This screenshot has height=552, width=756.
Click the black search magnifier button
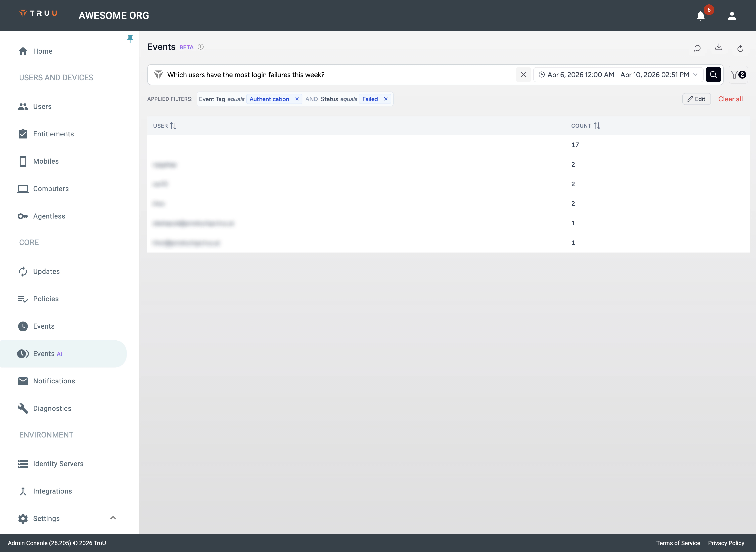click(x=713, y=75)
